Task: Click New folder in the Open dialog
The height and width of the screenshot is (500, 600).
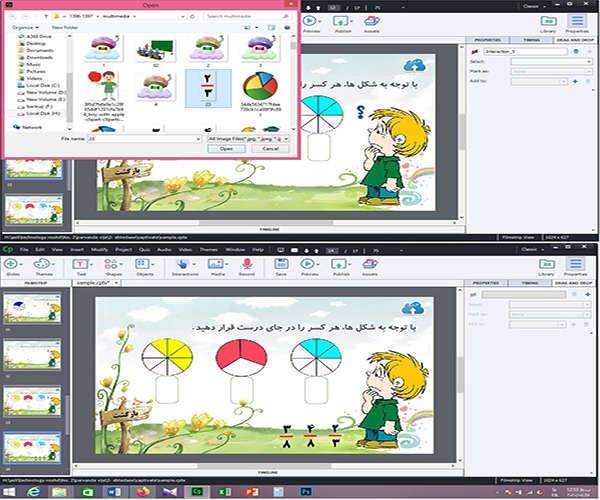Action: point(65,27)
